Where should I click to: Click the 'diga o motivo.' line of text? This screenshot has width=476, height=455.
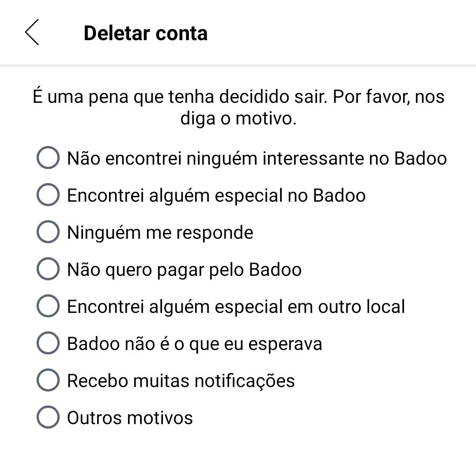click(x=238, y=118)
